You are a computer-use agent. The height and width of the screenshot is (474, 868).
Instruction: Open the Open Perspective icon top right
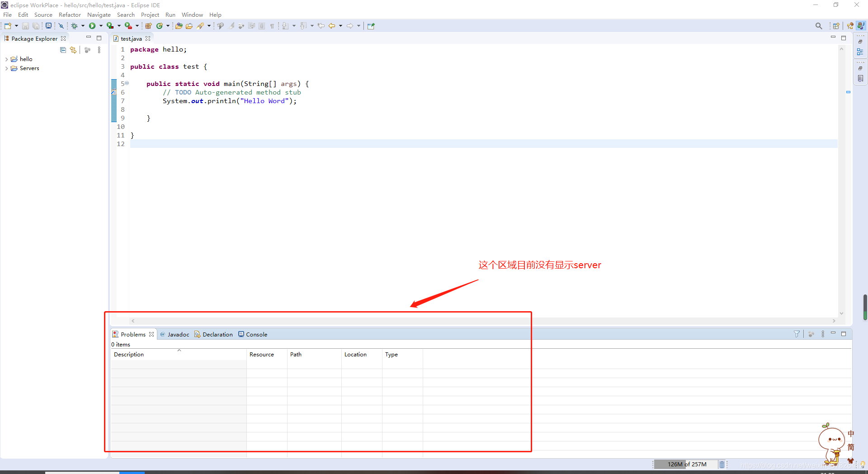(x=836, y=26)
